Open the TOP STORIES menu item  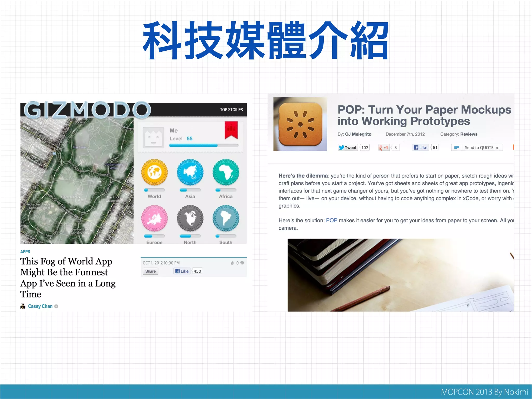(x=231, y=110)
